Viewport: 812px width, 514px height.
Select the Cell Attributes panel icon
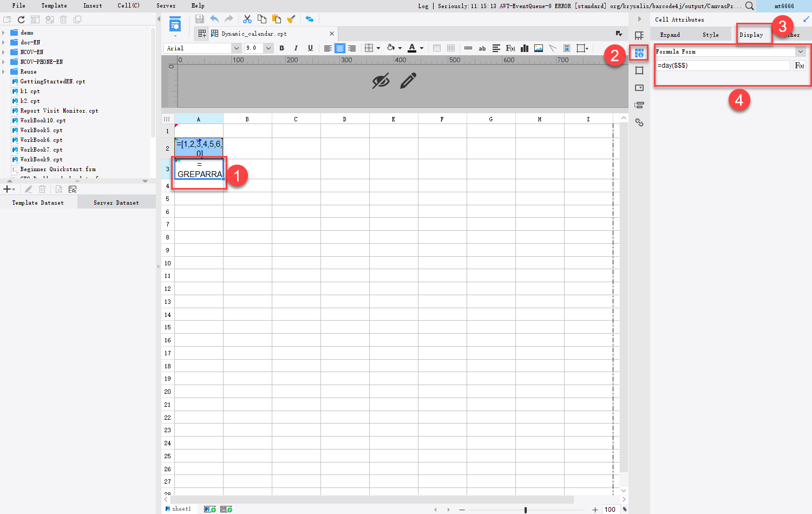pos(639,53)
